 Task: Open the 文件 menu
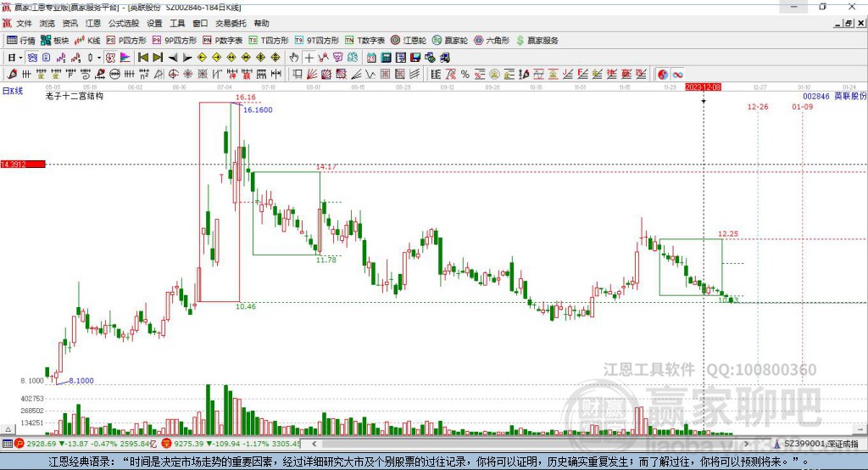24,23
